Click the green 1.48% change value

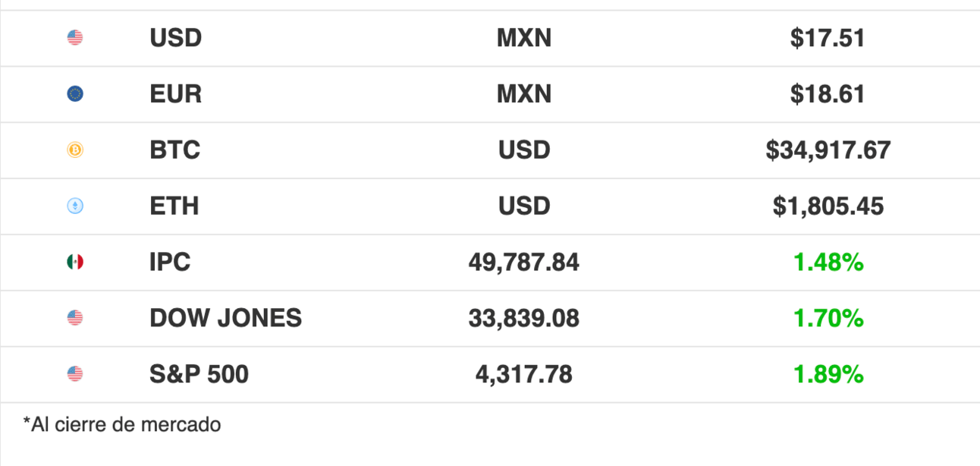[828, 263]
